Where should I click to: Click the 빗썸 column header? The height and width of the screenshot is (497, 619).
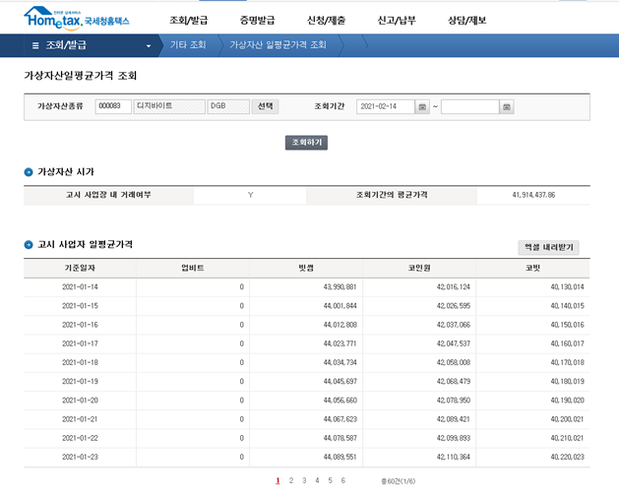(x=306, y=268)
